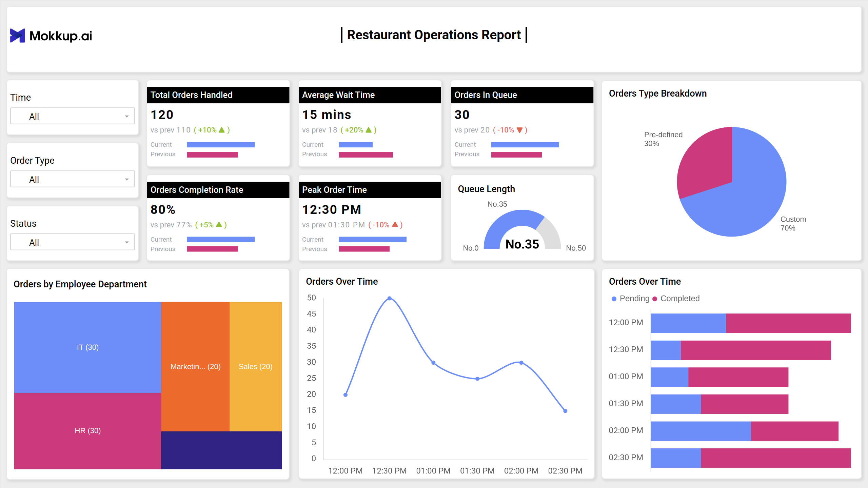Click the Current bar in Peak Order Time
This screenshot has width=868, height=488.
pos(373,240)
